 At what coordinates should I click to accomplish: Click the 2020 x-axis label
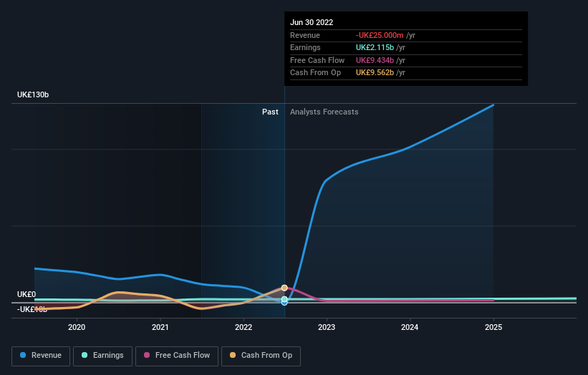[77, 328]
